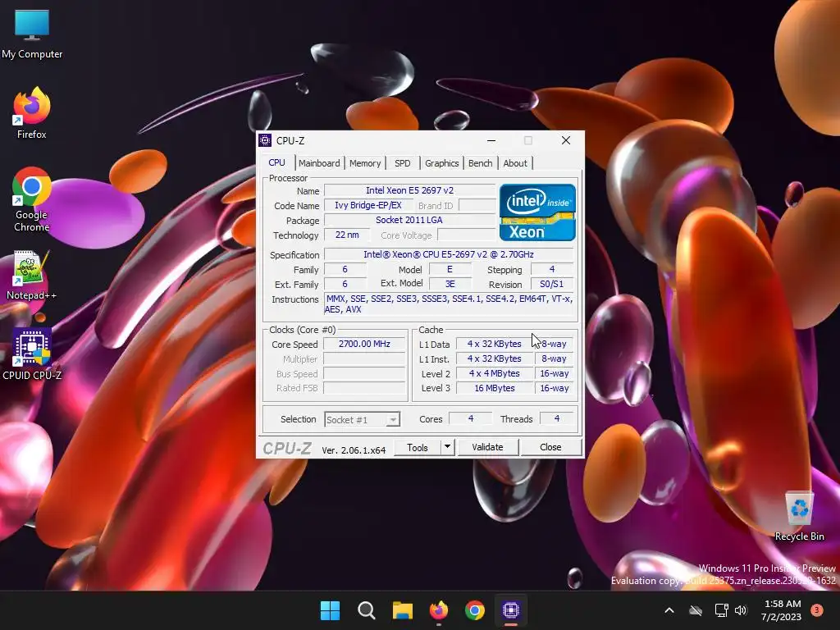Close CPU-Z with the title bar X

click(x=566, y=140)
